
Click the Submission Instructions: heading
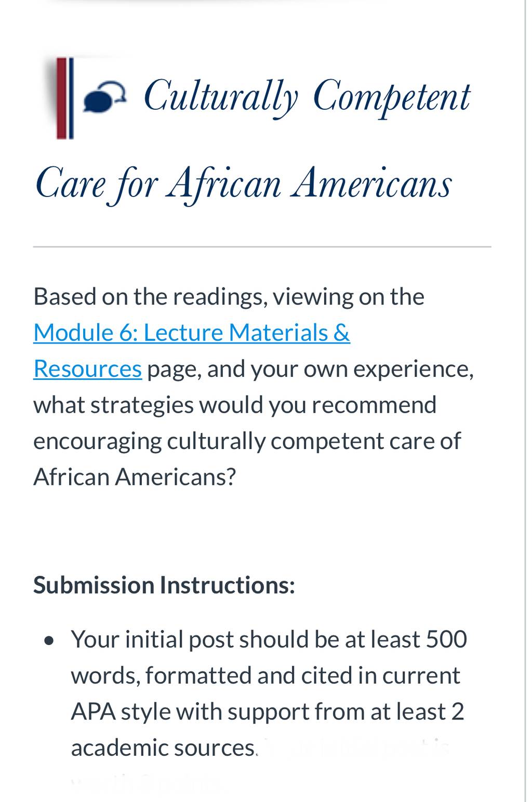[x=164, y=585]
